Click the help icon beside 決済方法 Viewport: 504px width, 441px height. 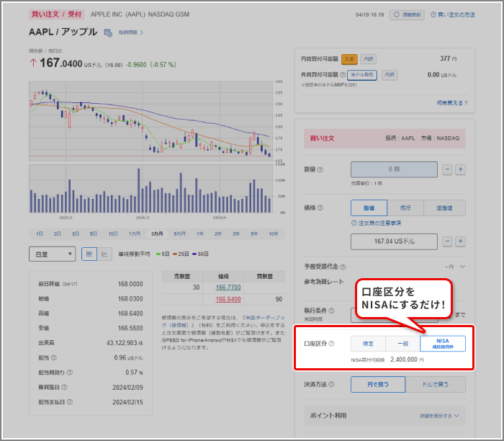[331, 384]
